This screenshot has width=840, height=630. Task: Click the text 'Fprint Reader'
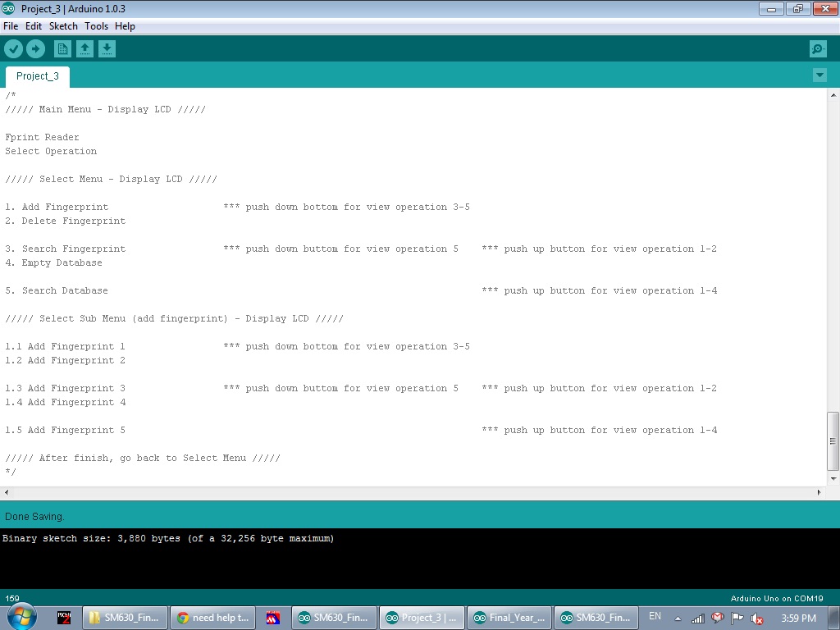pyautogui.click(x=42, y=137)
